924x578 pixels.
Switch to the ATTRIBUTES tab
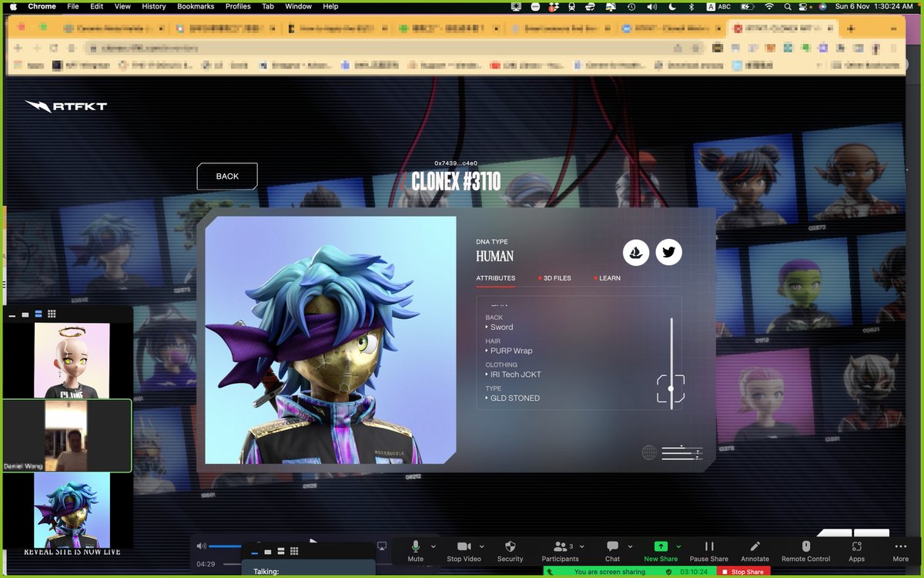[495, 278]
